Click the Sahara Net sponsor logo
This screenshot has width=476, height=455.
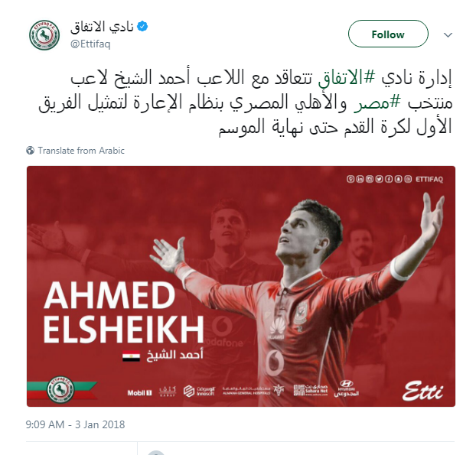point(311,390)
